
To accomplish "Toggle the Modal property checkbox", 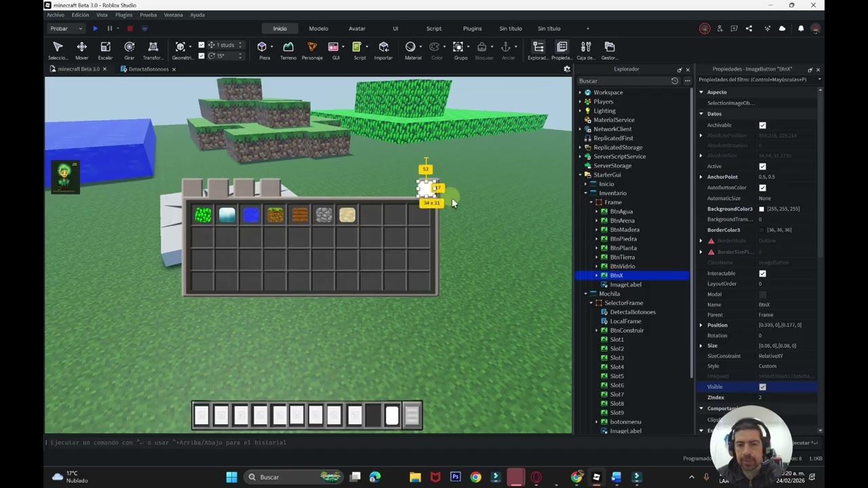I will pyautogui.click(x=762, y=294).
